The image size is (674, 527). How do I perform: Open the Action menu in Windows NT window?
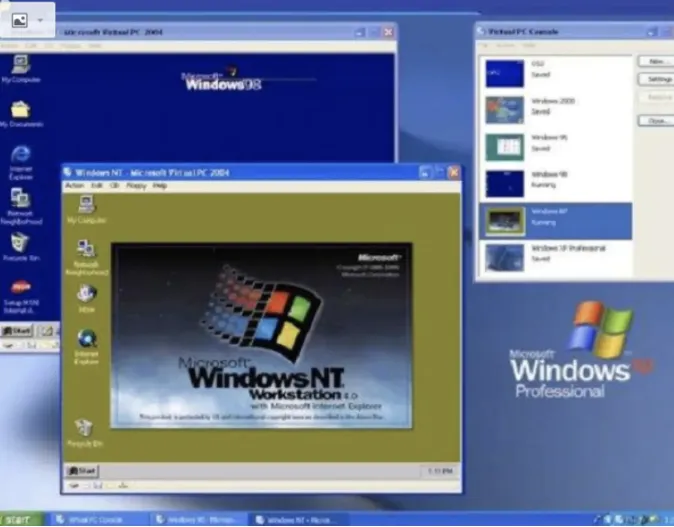(x=74, y=185)
